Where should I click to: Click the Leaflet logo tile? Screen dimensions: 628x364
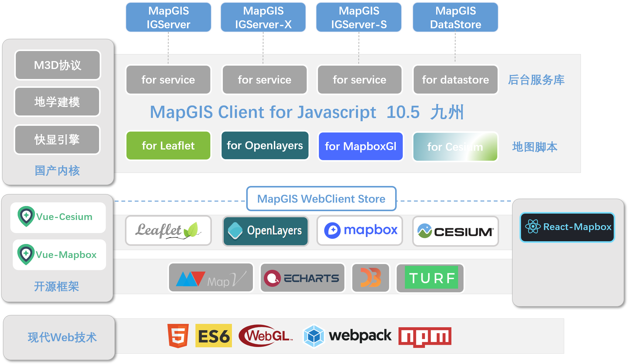168,231
